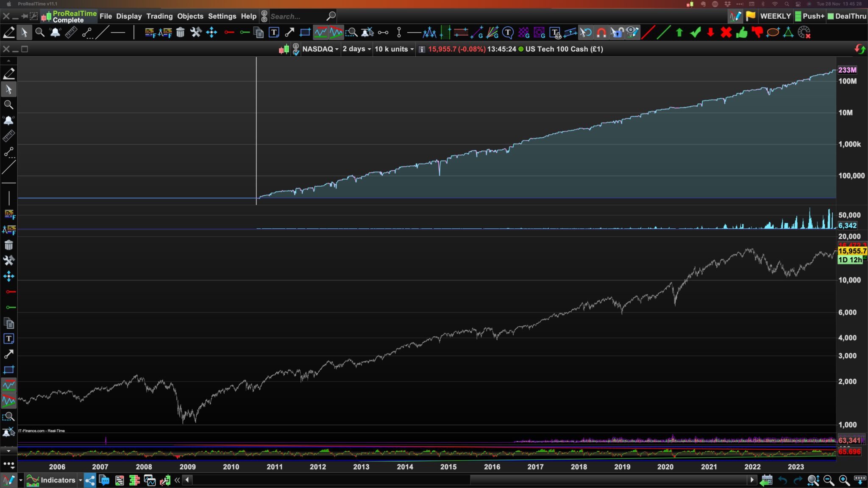
Task: Click the WEEKLY button
Action: coord(775,16)
